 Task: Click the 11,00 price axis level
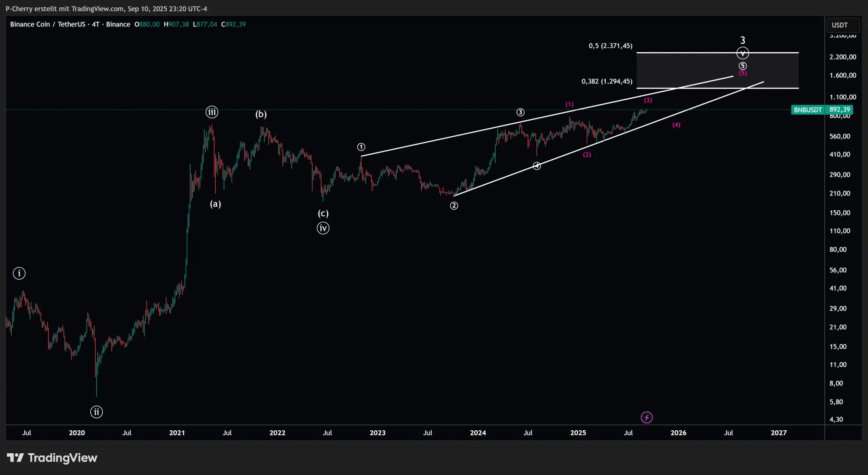point(838,365)
